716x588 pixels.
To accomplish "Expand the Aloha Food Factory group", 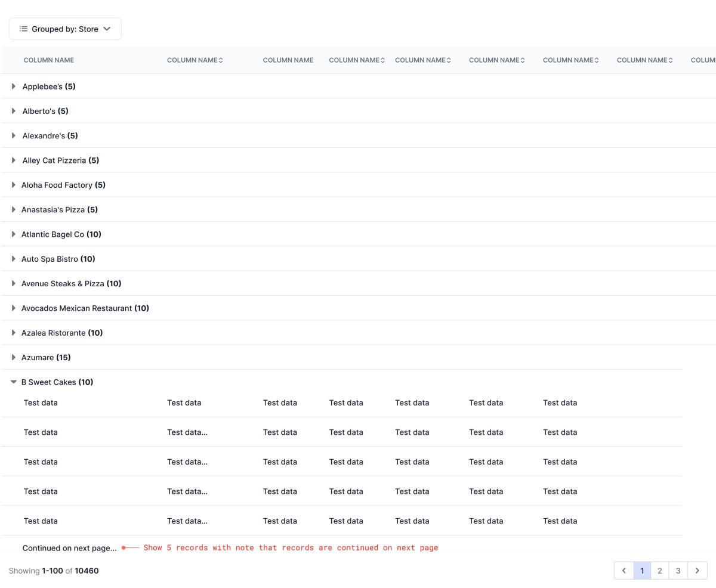I will 13,185.
